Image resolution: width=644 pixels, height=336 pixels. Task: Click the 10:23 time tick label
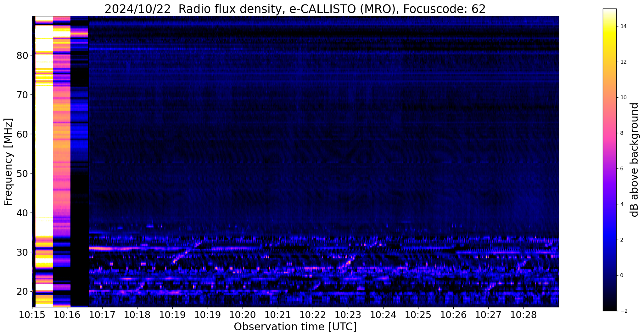coord(348,315)
